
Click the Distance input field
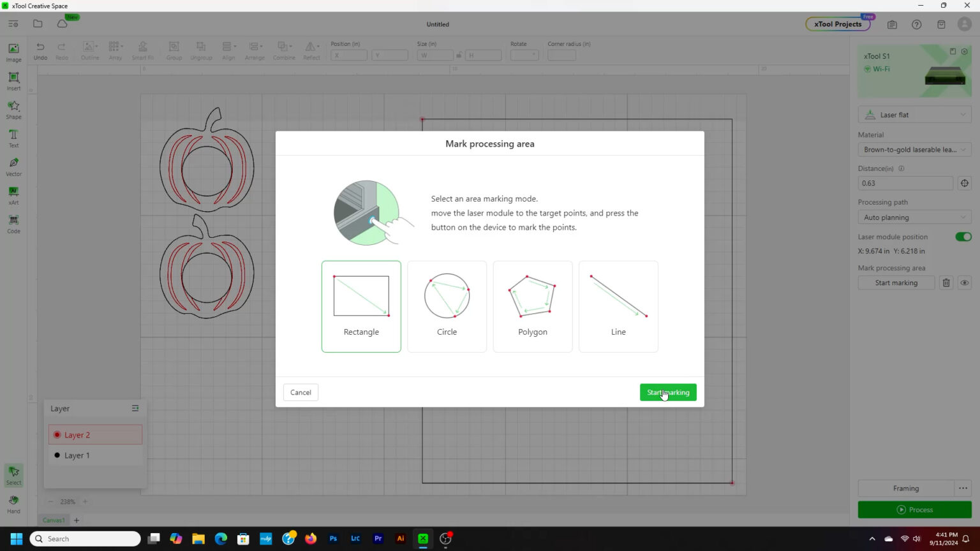[x=905, y=183]
